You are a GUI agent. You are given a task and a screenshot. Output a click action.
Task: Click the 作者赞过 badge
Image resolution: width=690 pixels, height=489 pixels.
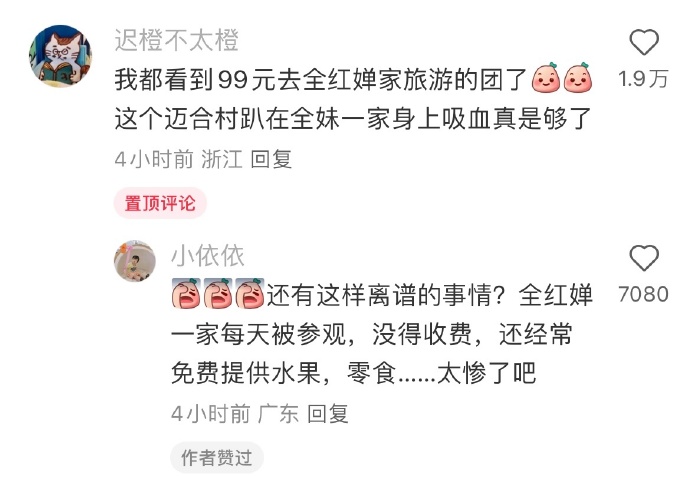click(x=217, y=458)
